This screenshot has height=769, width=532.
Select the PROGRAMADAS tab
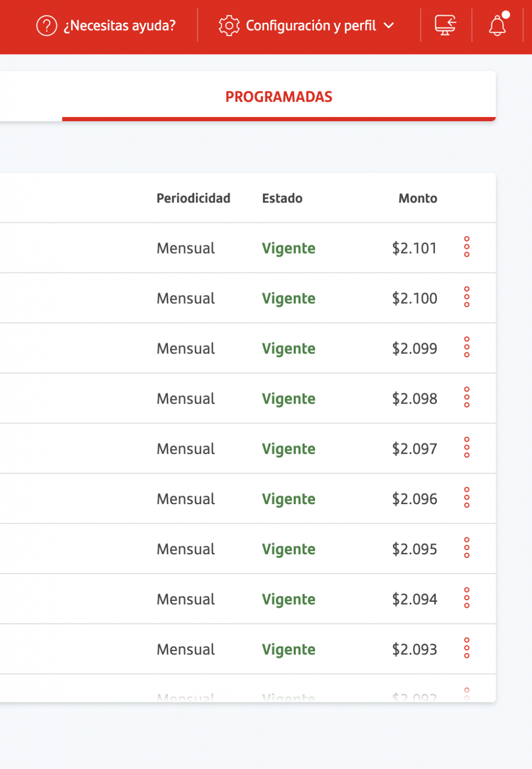(279, 97)
